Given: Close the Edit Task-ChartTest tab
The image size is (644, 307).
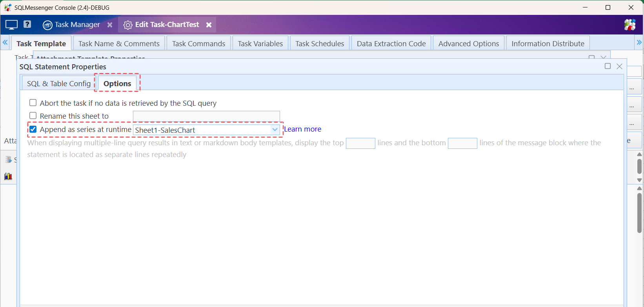Looking at the screenshot, I should click(x=209, y=25).
